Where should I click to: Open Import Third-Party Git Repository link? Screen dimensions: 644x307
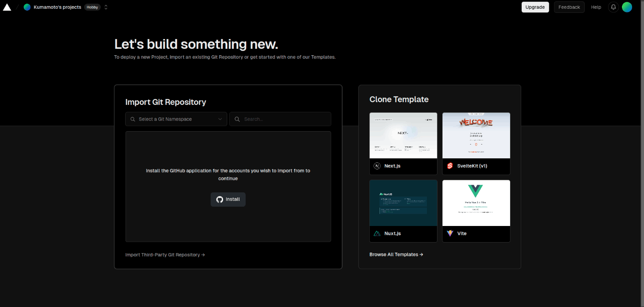(165, 255)
